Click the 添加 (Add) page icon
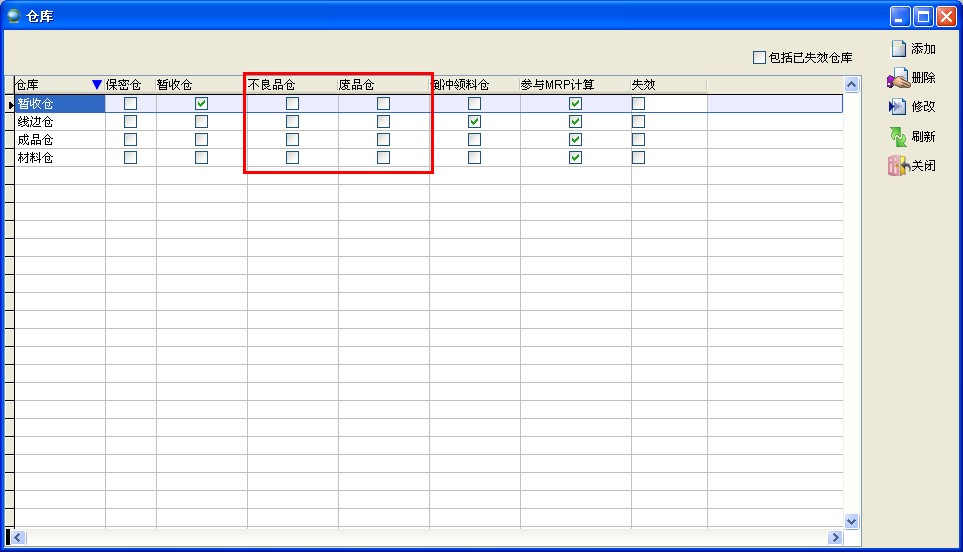Image resolution: width=963 pixels, height=552 pixels. coord(898,49)
